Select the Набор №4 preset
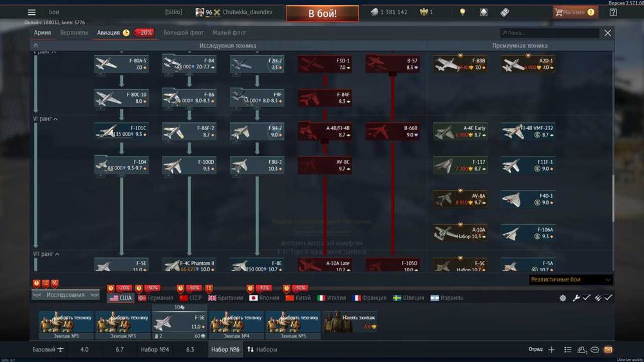Viewport: 644px width, 362px height. (x=155, y=349)
